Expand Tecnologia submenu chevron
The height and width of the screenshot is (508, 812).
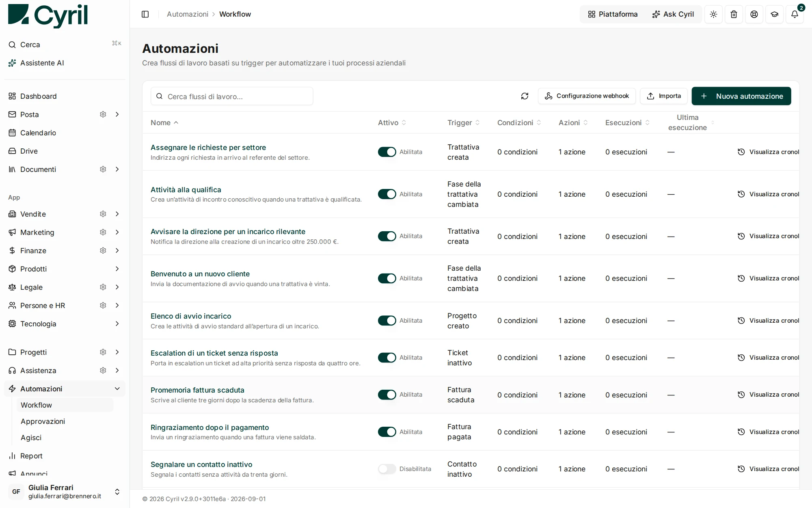(117, 323)
